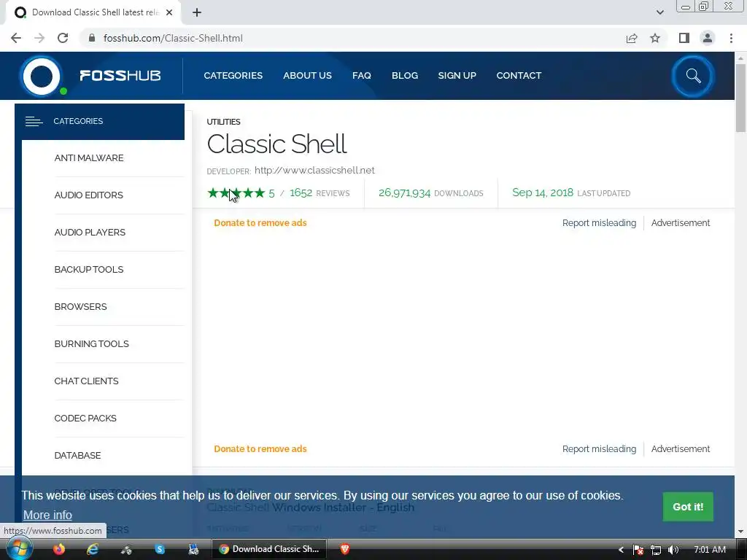Click the FossHub logo
The width and height of the screenshot is (747, 560).
(x=90, y=76)
